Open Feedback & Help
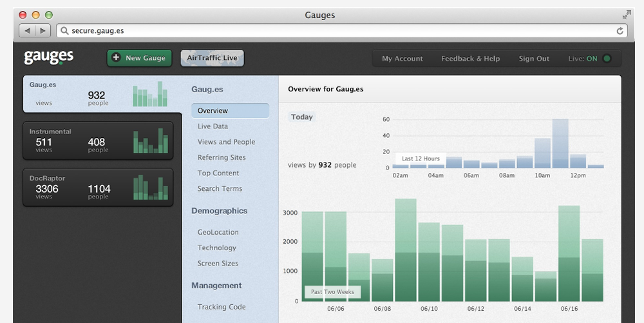The image size is (644, 323). (470, 59)
